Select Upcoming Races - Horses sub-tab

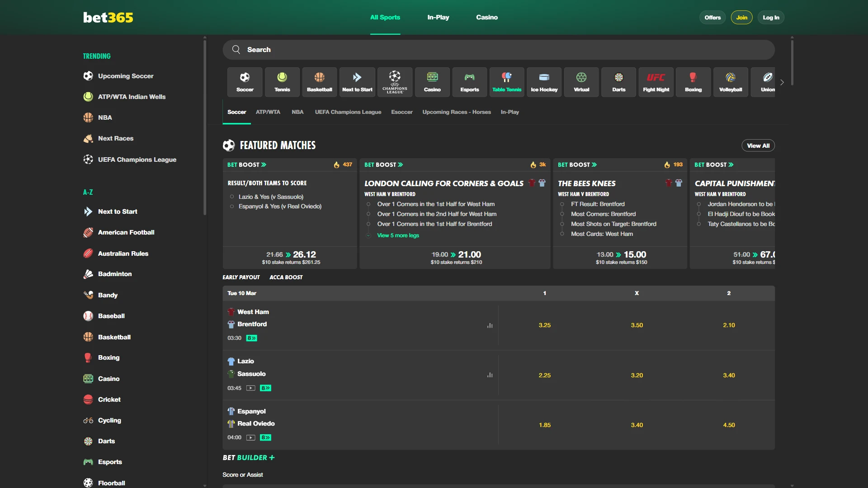point(457,112)
